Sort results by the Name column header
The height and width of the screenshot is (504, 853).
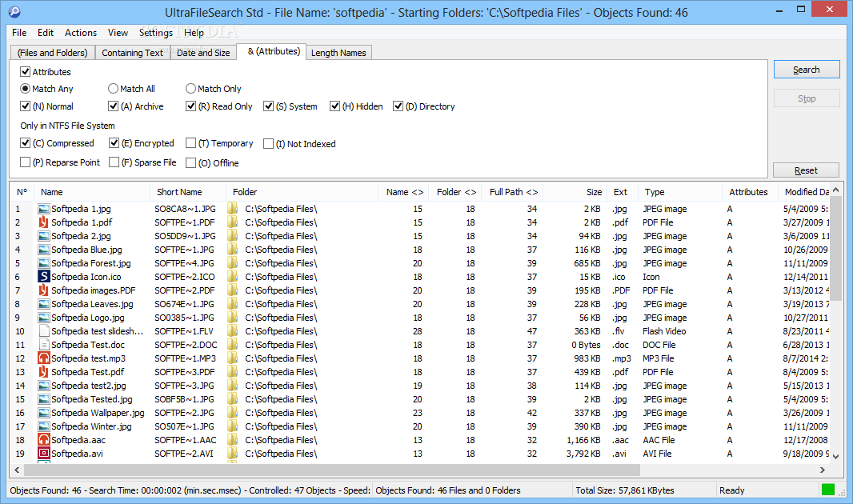click(91, 192)
